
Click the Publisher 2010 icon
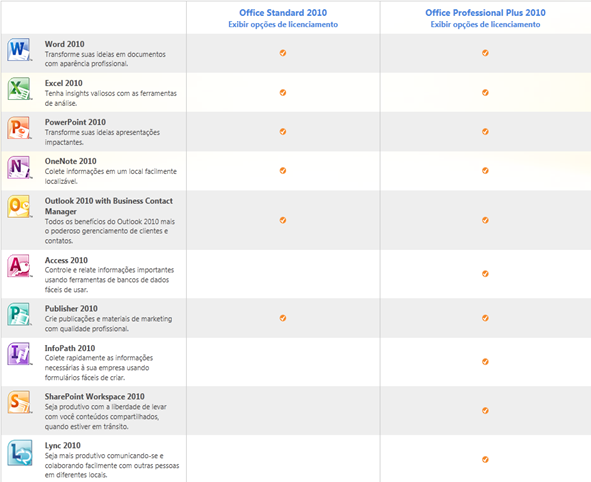pos(19,314)
